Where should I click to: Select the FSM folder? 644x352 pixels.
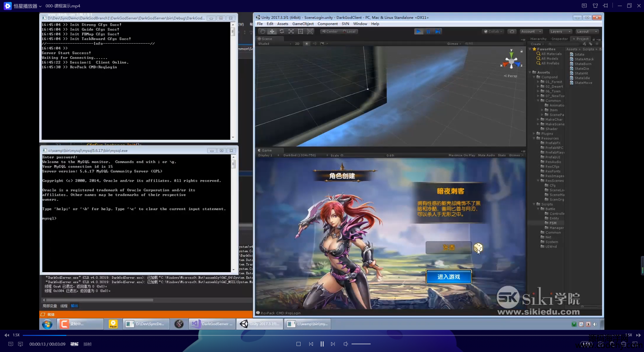coord(550,223)
